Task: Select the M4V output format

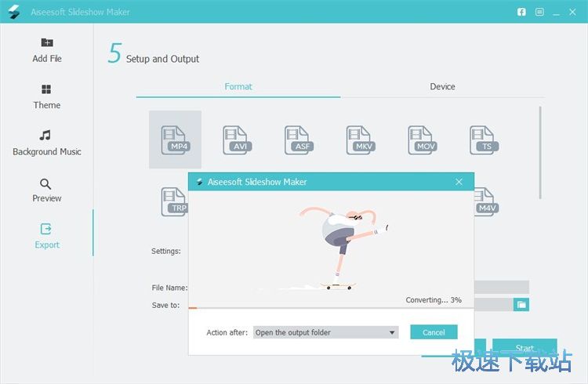Action: (x=486, y=201)
